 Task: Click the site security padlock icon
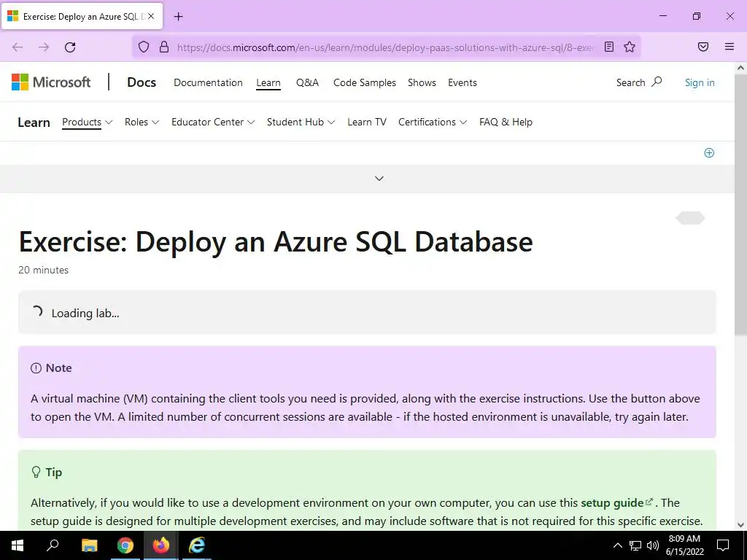(164, 47)
